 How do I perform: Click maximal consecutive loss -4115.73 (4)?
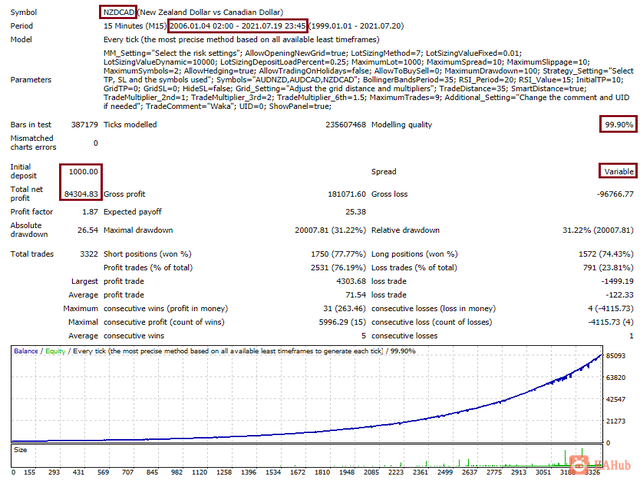tap(611, 322)
